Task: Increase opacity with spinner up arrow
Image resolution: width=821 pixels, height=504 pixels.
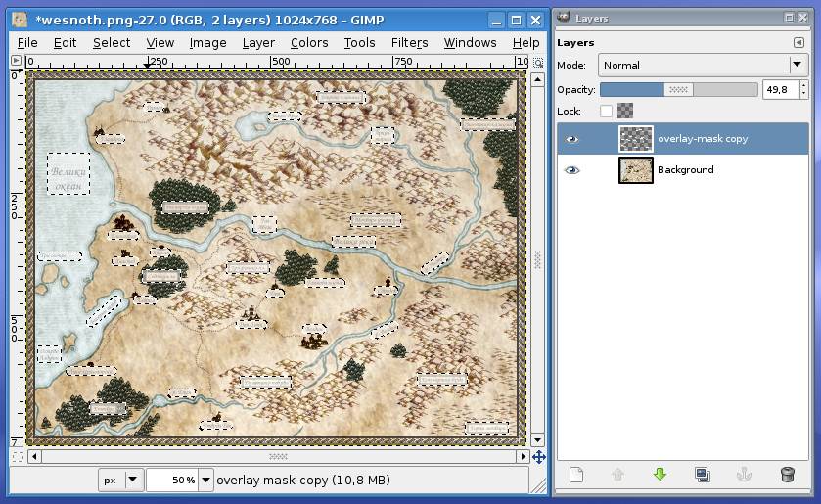Action: 803,85
